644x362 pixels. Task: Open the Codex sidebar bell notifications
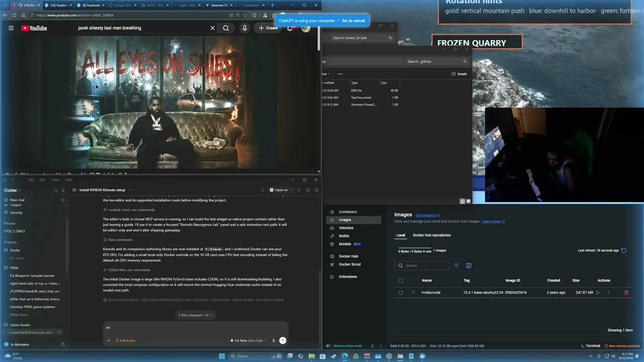tap(63, 190)
